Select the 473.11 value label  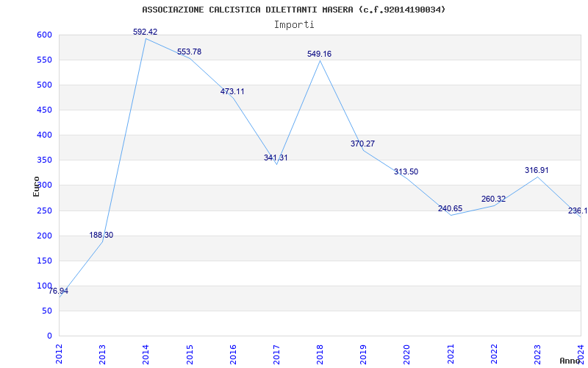click(232, 91)
